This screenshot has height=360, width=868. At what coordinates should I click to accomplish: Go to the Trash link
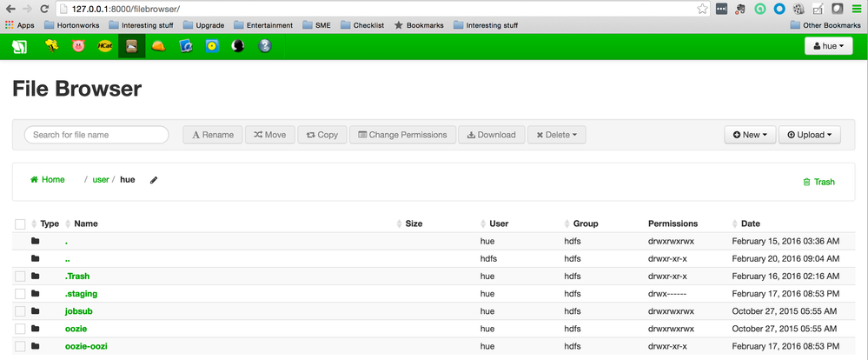point(818,182)
